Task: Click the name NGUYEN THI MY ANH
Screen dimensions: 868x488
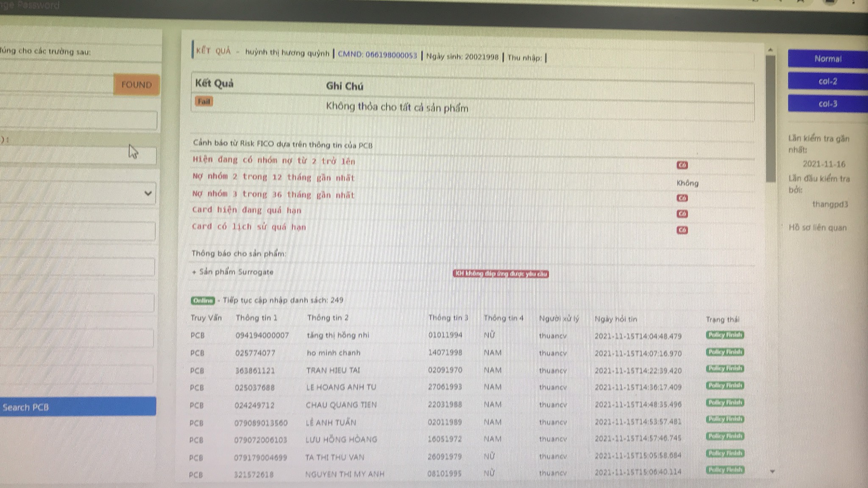Action: click(345, 474)
